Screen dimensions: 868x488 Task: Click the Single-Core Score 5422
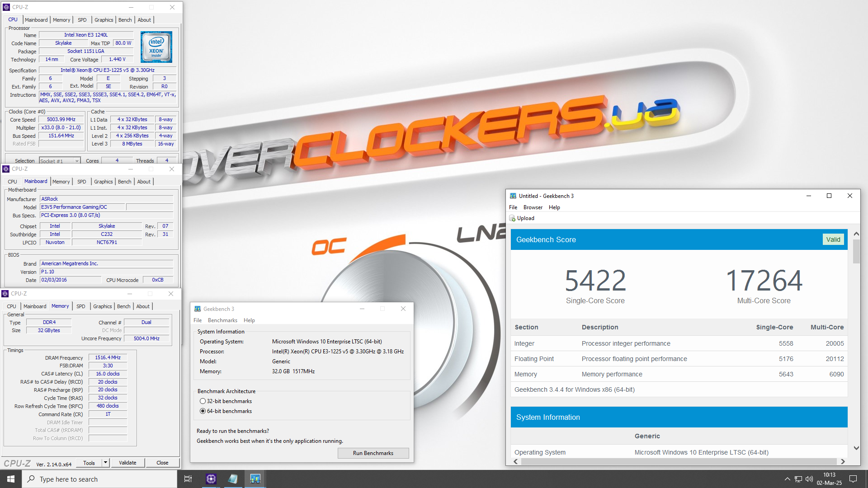(595, 280)
